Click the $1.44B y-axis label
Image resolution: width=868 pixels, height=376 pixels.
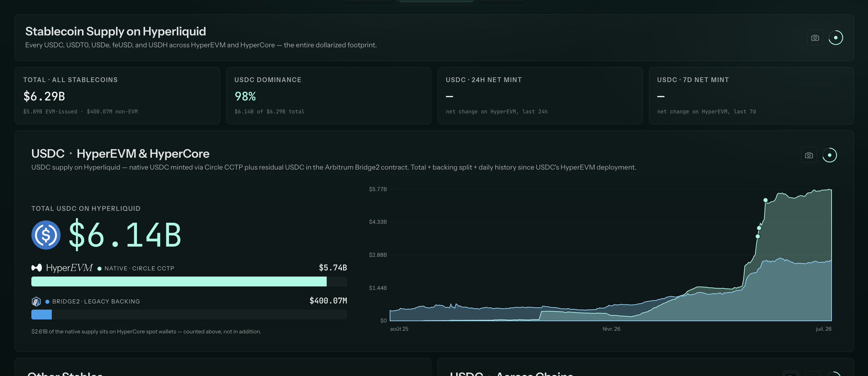point(378,288)
